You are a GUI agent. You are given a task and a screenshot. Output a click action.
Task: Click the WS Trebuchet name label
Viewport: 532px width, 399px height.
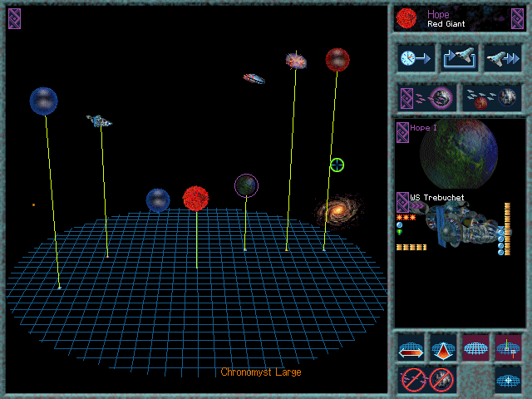tap(437, 198)
